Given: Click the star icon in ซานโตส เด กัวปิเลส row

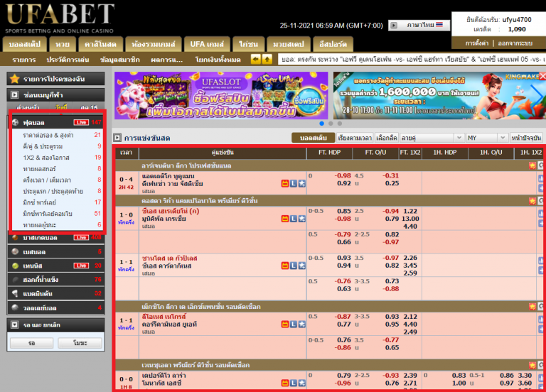Looking at the screenshot, I should pos(302,266).
